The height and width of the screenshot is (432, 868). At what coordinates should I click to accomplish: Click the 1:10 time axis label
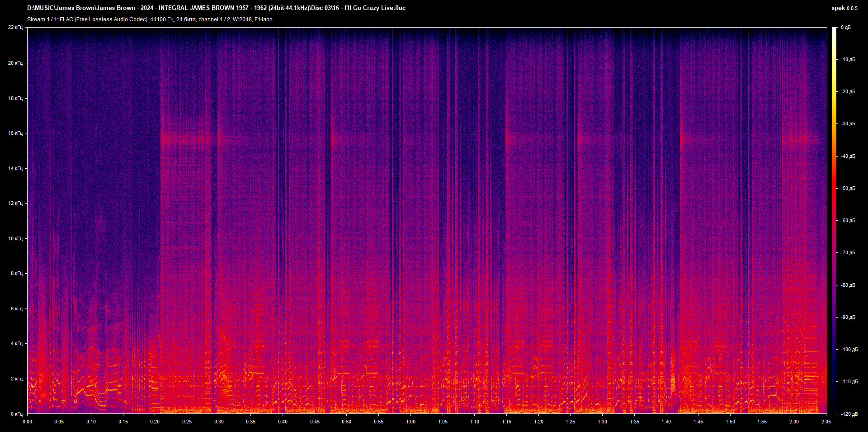click(475, 422)
